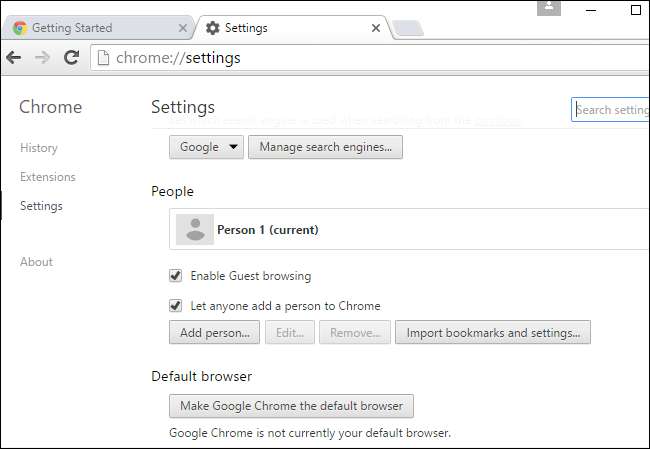
Task: Go to the About page
Action: 37,262
